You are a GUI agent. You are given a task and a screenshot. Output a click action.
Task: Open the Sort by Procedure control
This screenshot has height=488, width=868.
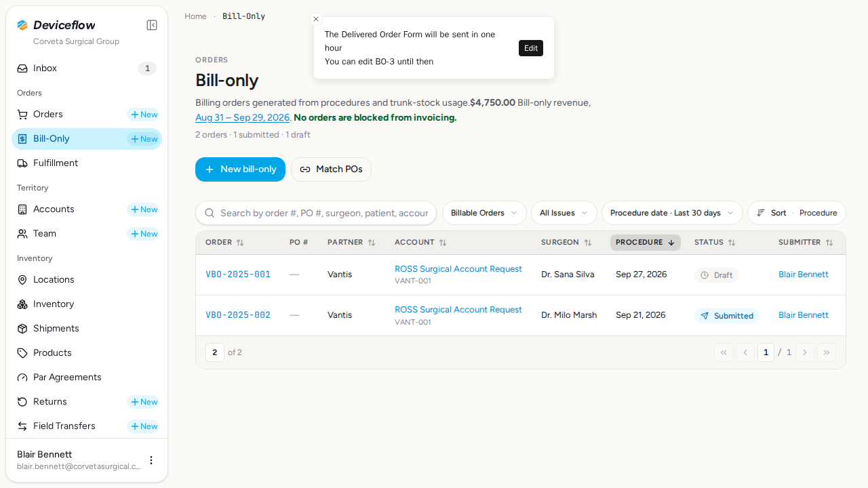click(x=797, y=213)
